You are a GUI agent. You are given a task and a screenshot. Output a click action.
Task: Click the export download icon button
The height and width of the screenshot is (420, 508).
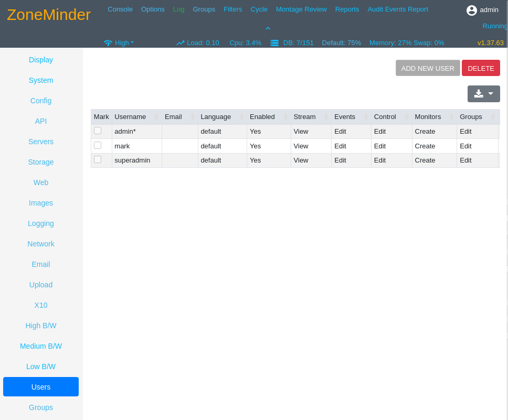[x=479, y=94]
